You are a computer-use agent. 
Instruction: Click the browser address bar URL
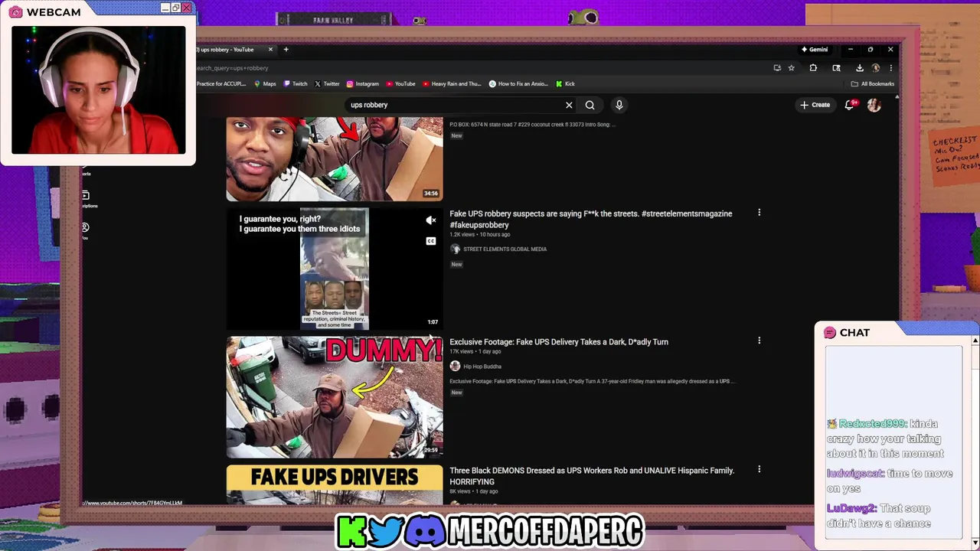pos(233,68)
